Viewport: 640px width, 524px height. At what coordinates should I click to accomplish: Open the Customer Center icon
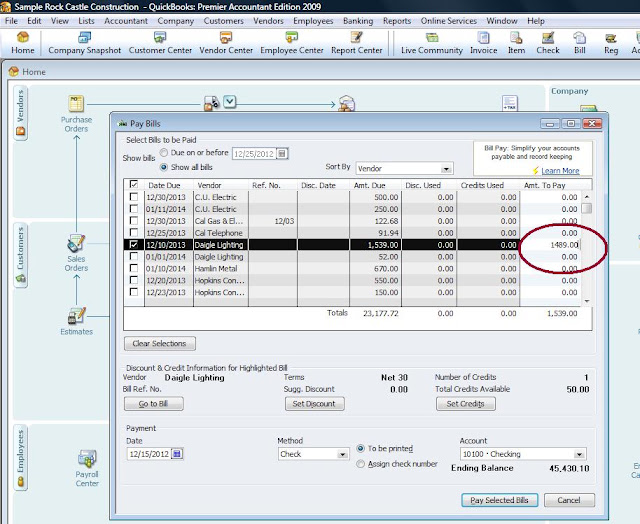(x=160, y=43)
